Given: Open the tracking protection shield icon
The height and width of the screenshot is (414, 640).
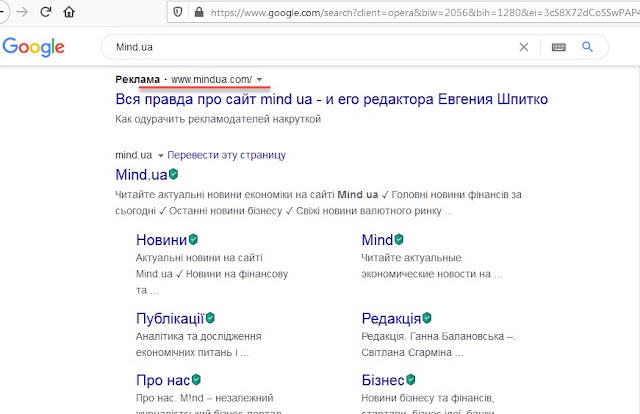Looking at the screenshot, I should pyautogui.click(x=178, y=12).
